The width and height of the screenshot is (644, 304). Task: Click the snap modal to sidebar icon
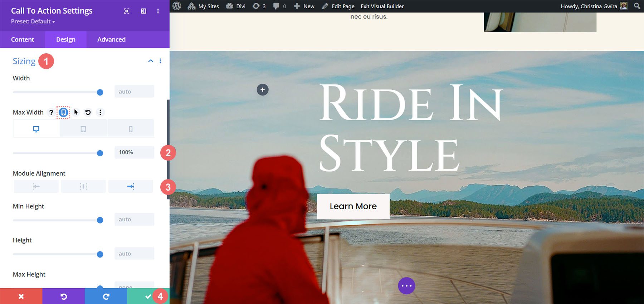point(143,11)
